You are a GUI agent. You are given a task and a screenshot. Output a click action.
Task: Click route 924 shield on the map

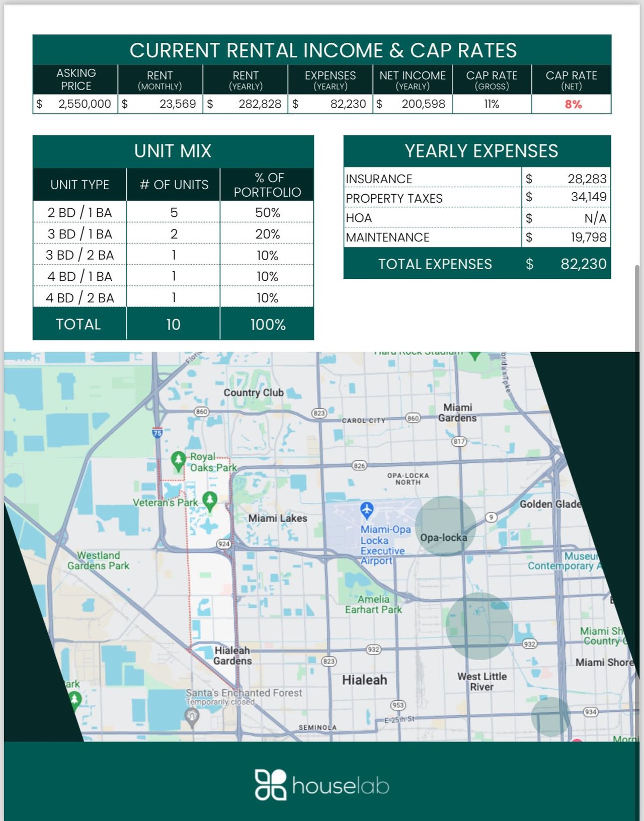click(224, 544)
